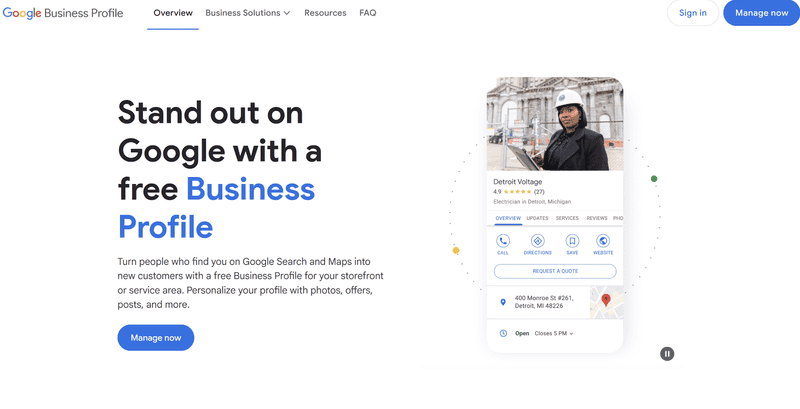Select the Updates tab in the profile card
Viewport: 800px width, 409px height.
pyautogui.click(x=537, y=218)
